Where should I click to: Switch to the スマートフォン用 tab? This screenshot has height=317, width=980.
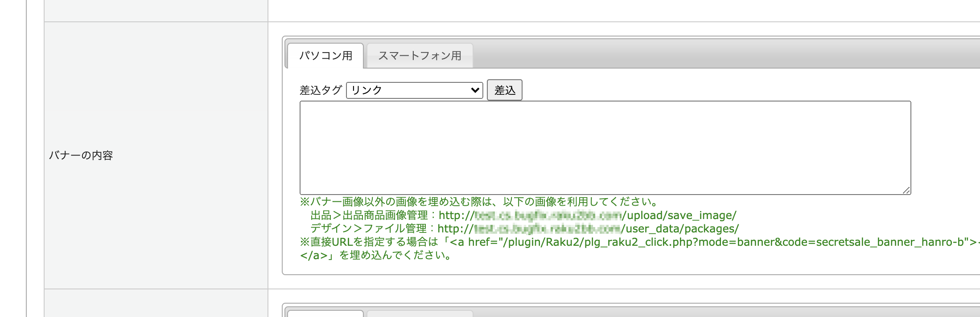(x=420, y=56)
